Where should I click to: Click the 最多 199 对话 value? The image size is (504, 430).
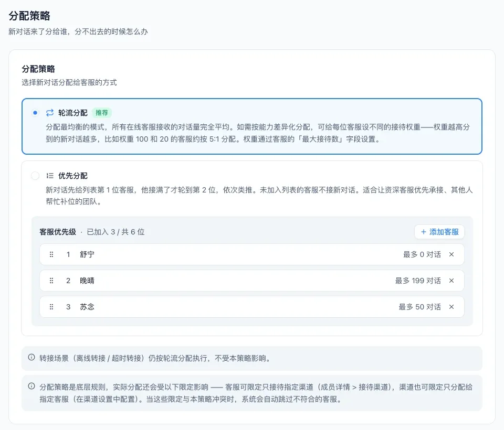click(x=418, y=281)
